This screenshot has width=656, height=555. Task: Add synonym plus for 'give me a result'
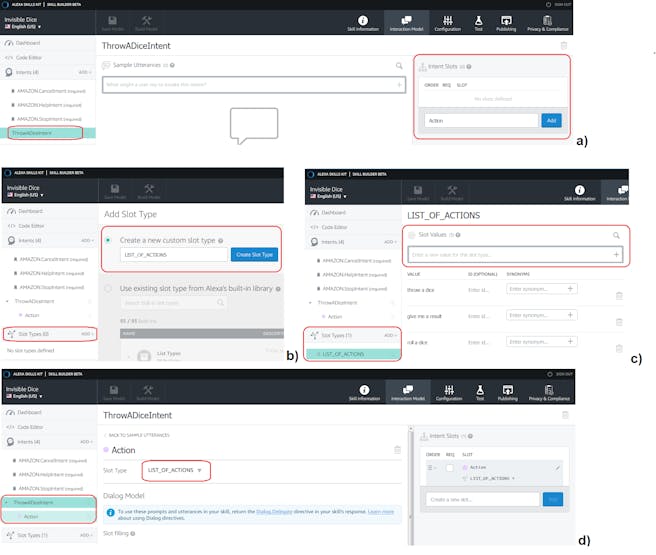pyautogui.click(x=570, y=315)
